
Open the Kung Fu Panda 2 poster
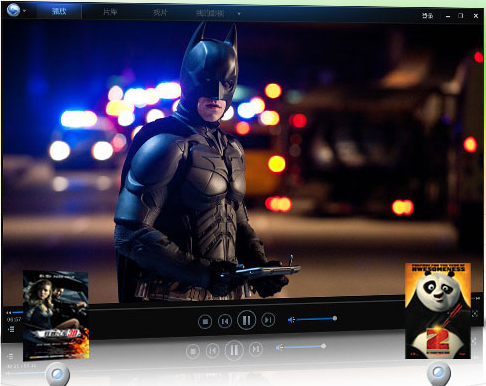coord(438,311)
